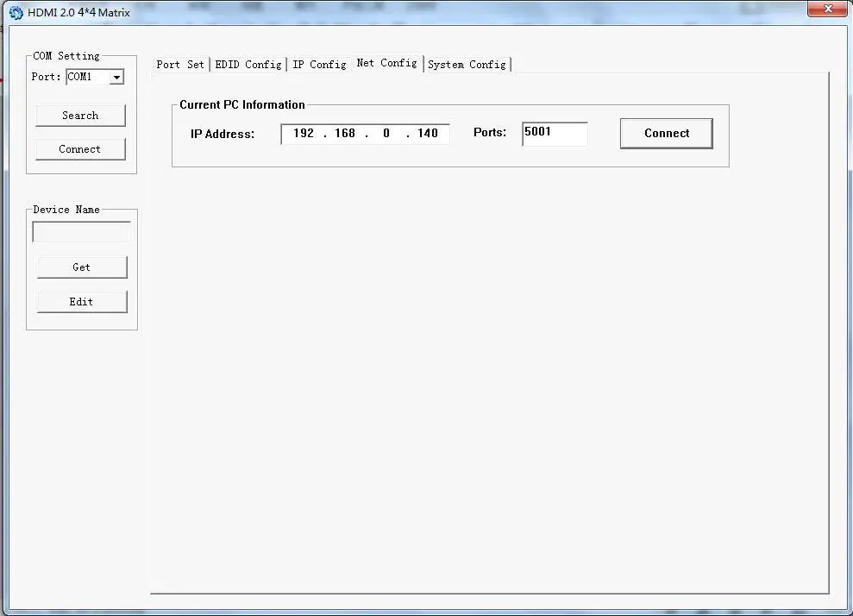Switch to the IP Config tab
This screenshot has height=616, width=853.
[x=319, y=65]
